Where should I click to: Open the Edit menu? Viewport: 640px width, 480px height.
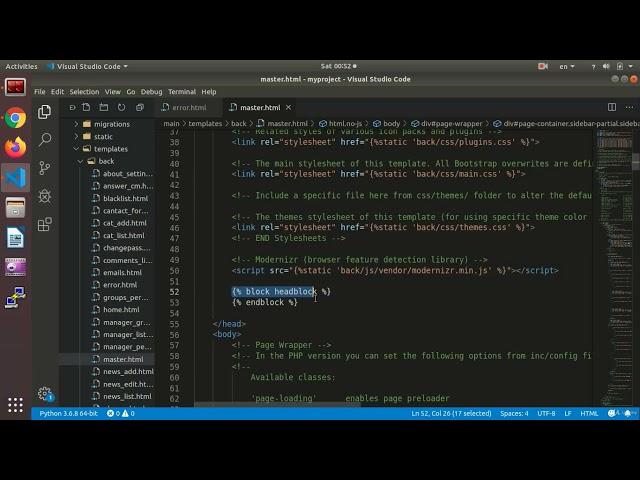[x=57, y=92]
